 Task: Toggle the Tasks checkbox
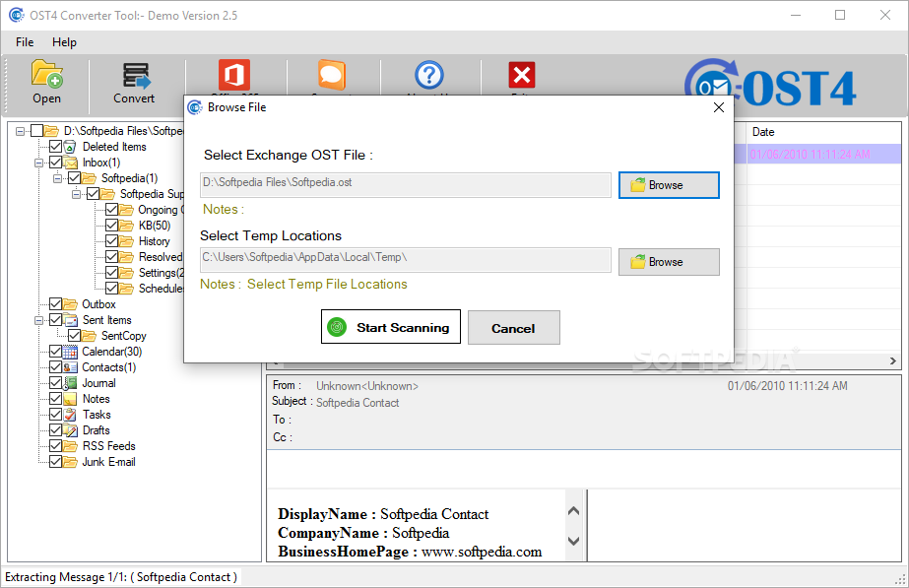pyautogui.click(x=56, y=414)
